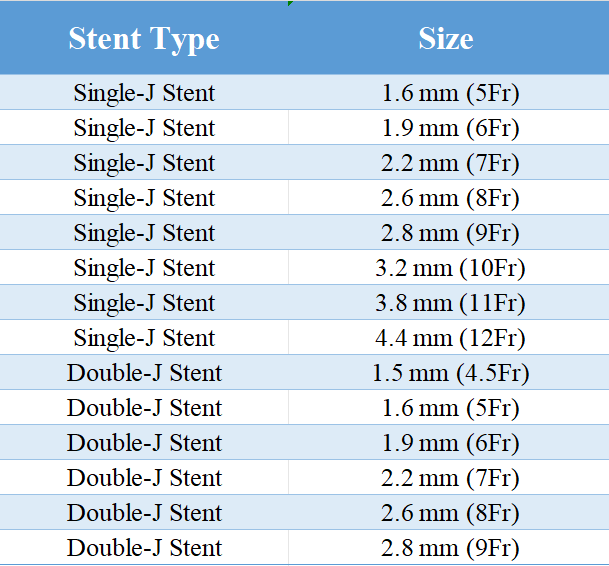Image resolution: width=609 pixels, height=566 pixels.
Task: Click the Double-J 1.6 mm (5Fr) size cell
Action: coord(449,407)
